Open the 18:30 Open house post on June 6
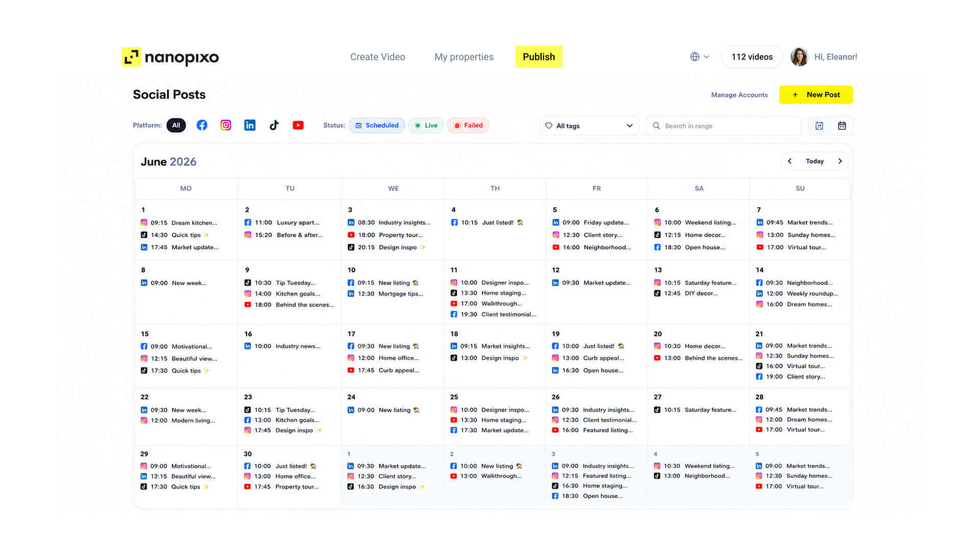Screen dimensions: 980x552 (690, 247)
